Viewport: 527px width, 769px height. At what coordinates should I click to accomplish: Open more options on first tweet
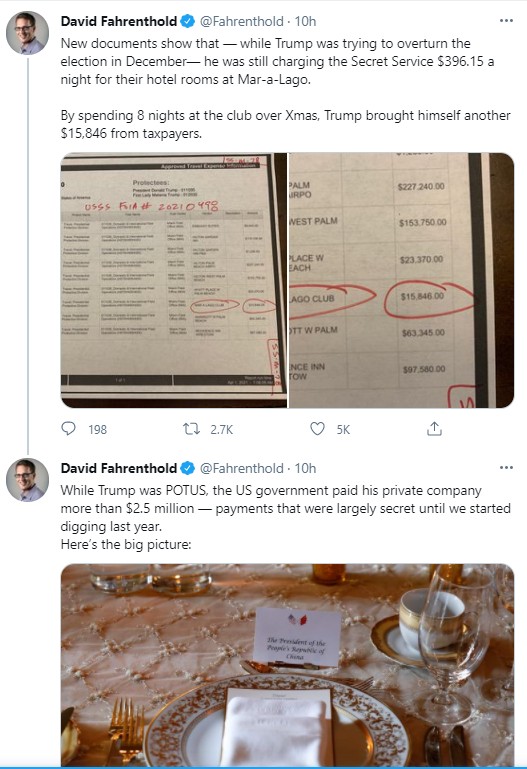pyautogui.click(x=506, y=21)
